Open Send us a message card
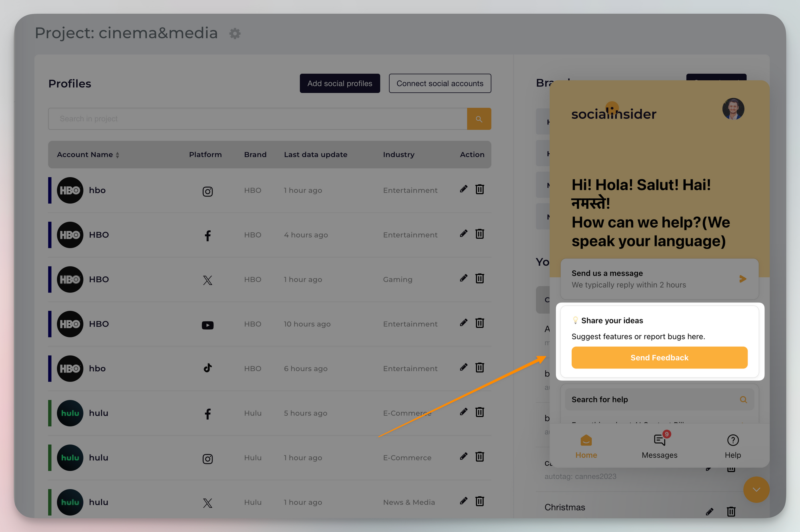 tap(660, 279)
